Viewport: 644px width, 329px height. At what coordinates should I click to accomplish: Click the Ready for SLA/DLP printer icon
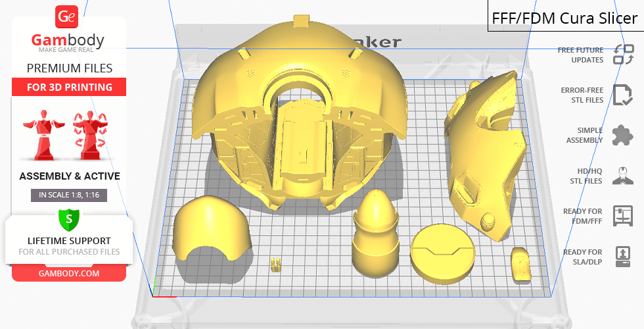(623, 257)
